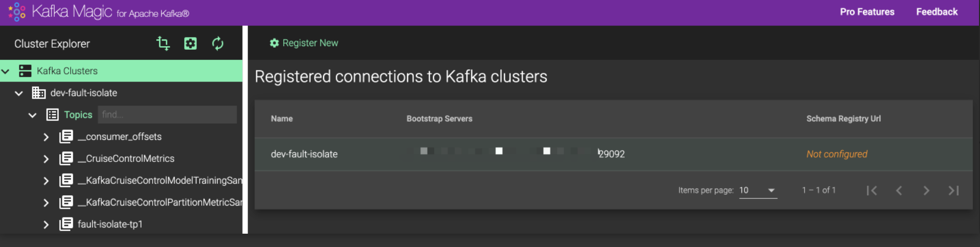The width and height of the screenshot is (980, 247).
Task: Click the Schema Registry Url column header
Action: tap(843, 118)
